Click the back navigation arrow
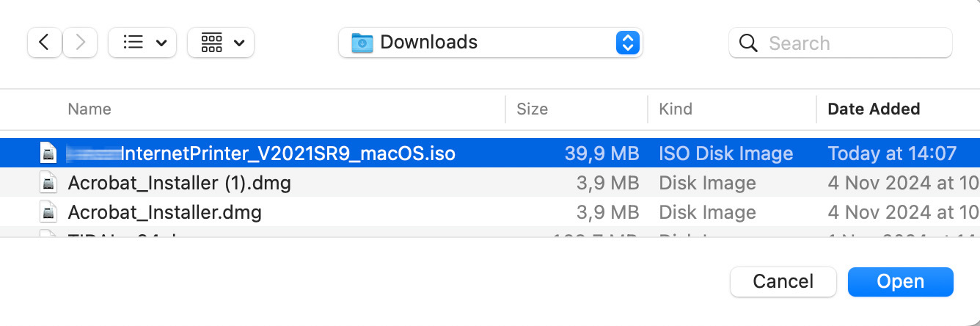Viewport: 980px width, 326px height. tap(44, 43)
